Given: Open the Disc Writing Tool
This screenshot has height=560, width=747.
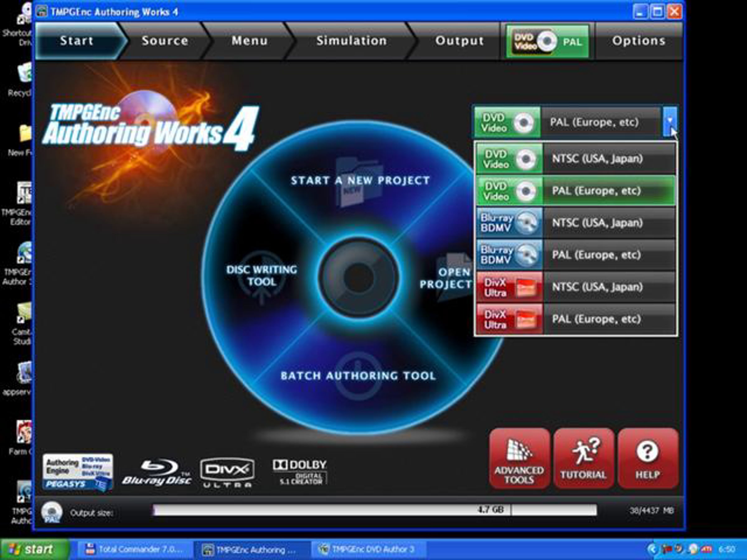Looking at the screenshot, I should point(262,275).
